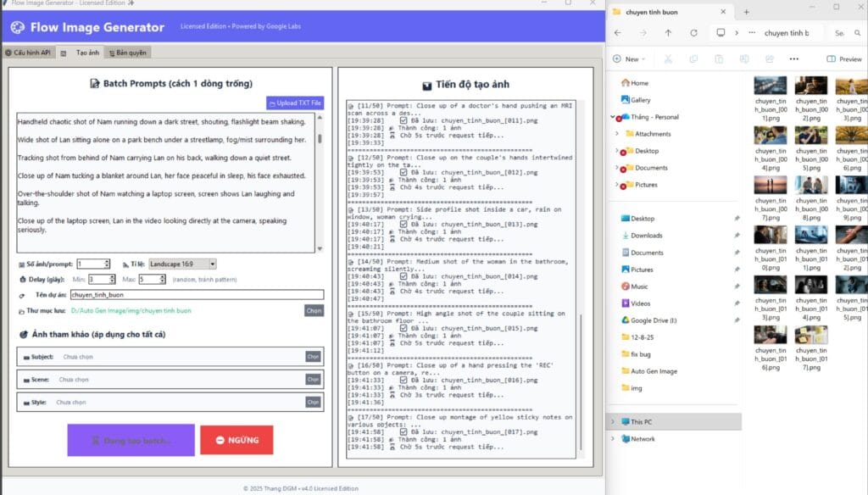
Task: Click the Explorer search icon
Action: (858, 33)
